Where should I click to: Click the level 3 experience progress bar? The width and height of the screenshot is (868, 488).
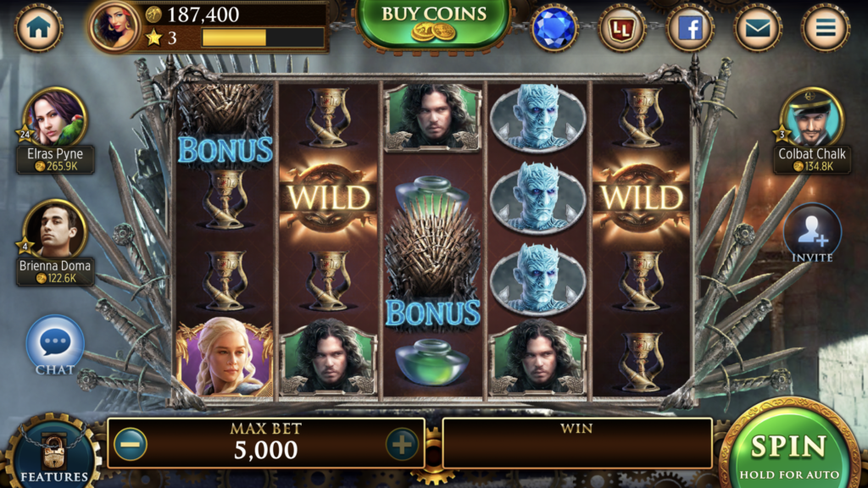263,37
